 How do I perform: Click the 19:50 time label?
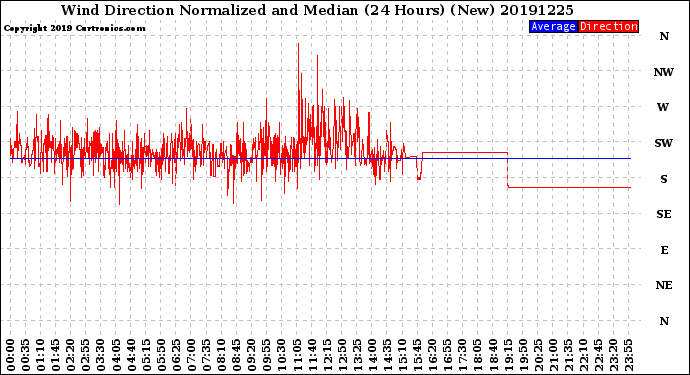click(x=522, y=355)
